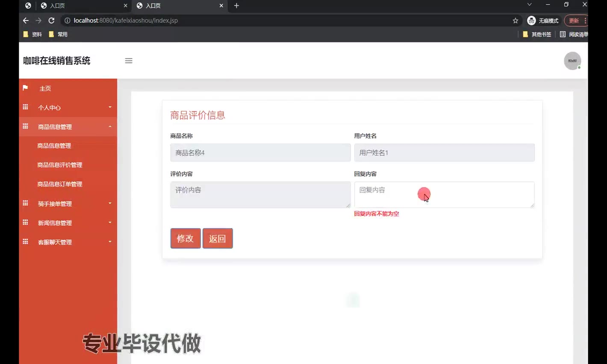Viewport: 607px width, 364px height.
Task: Click the grid icon beside 个人中心
Action: (x=25, y=107)
